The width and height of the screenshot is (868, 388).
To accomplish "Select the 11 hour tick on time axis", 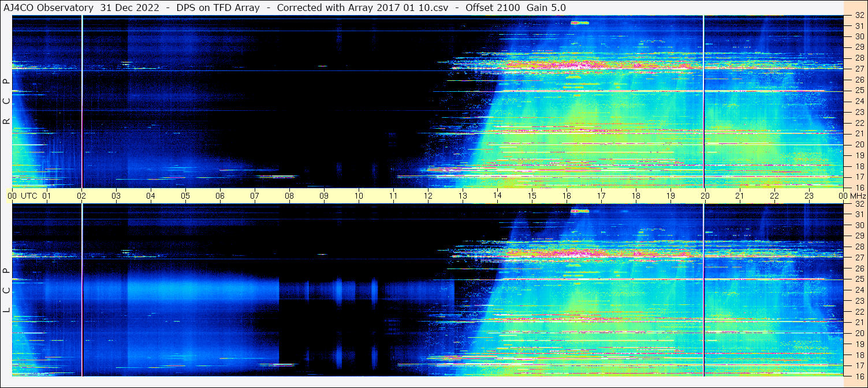I will pos(393,196).
